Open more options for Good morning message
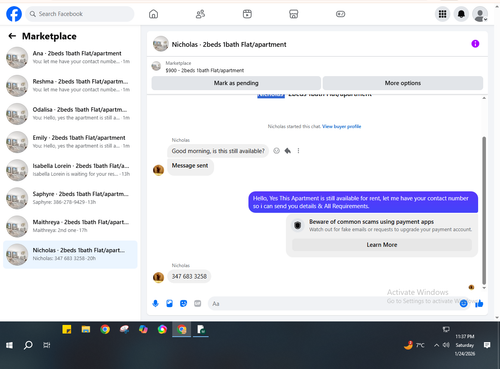500x369 pixels. click(298, 151)
